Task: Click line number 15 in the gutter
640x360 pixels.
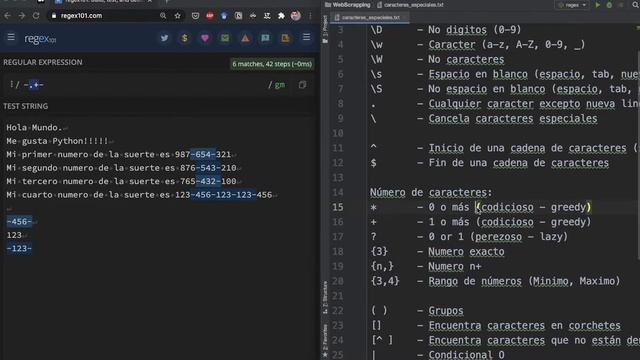Action: click(x=338, y=207)
